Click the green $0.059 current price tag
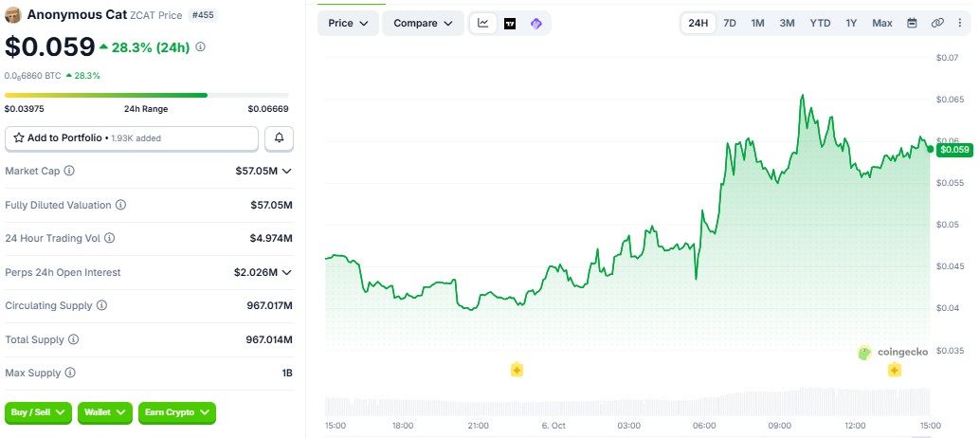 pos(954,150)
